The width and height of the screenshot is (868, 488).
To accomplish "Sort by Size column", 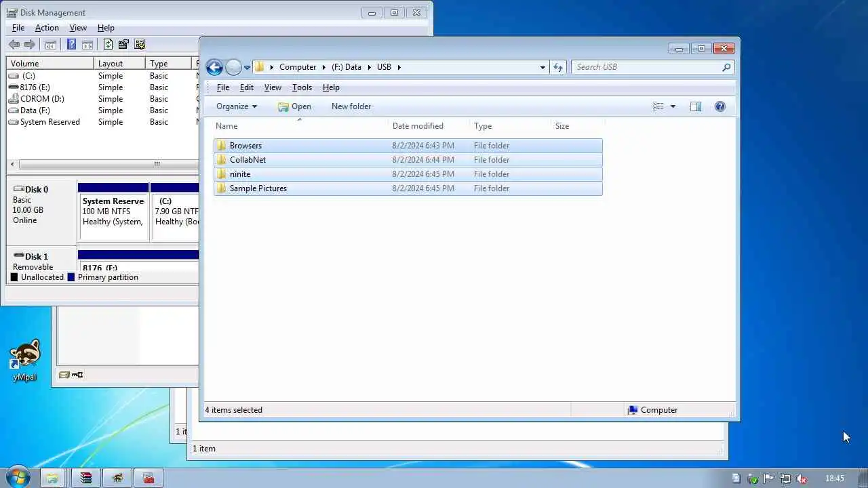I will click(577, 126).
